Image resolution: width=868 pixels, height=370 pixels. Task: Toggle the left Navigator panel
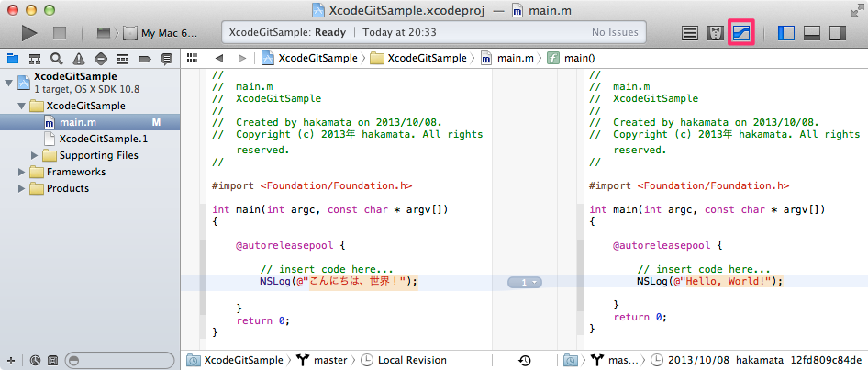[x=786, y=33]
